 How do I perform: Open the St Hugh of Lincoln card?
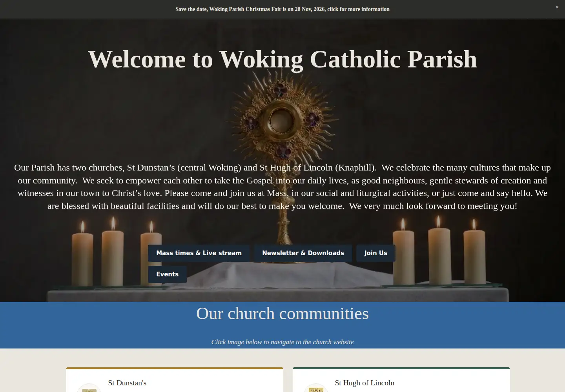click(401, 380)
